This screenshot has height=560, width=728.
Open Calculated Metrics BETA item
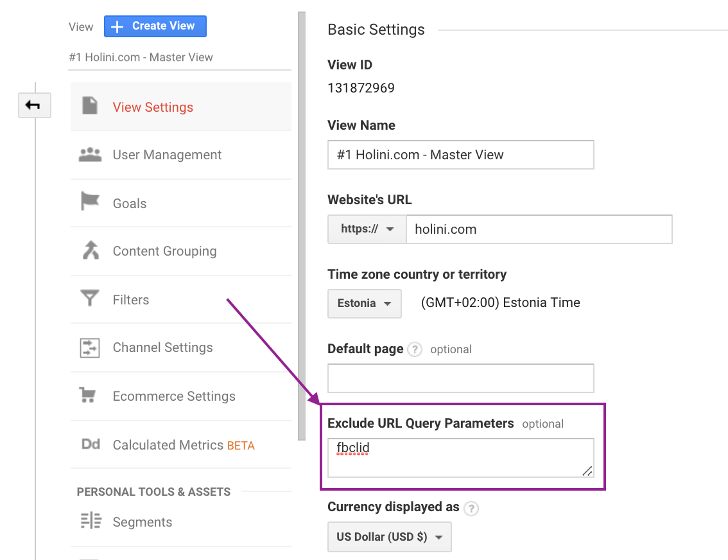tap(181, 445)
